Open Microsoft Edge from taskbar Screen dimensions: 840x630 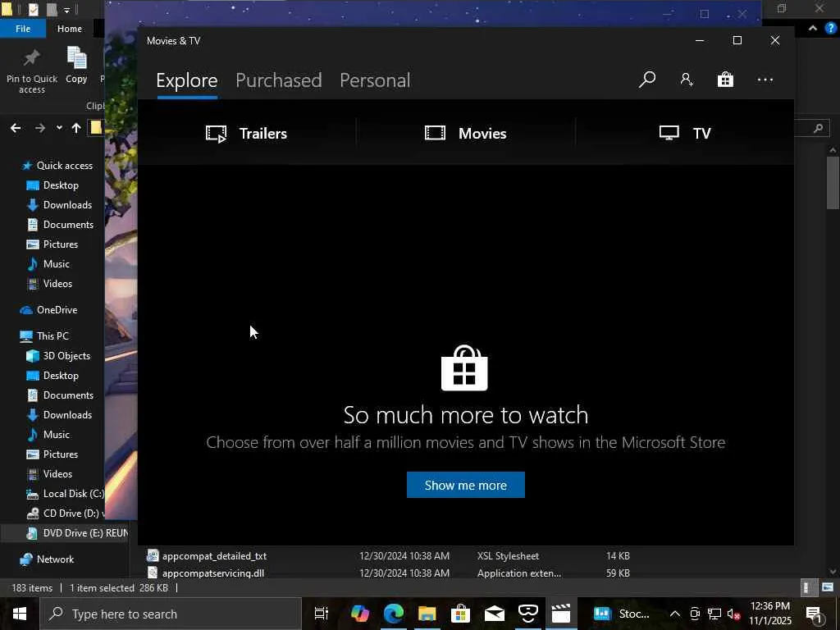pos(393,614)
